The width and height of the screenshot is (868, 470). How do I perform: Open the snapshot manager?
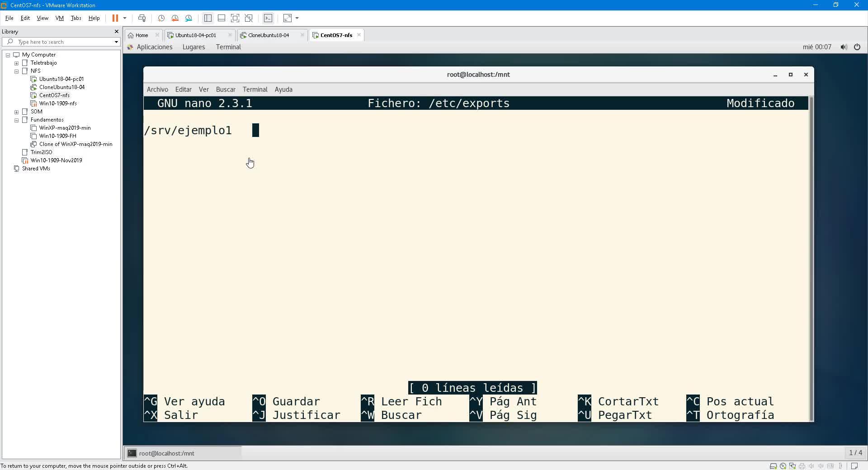[189, 18]
